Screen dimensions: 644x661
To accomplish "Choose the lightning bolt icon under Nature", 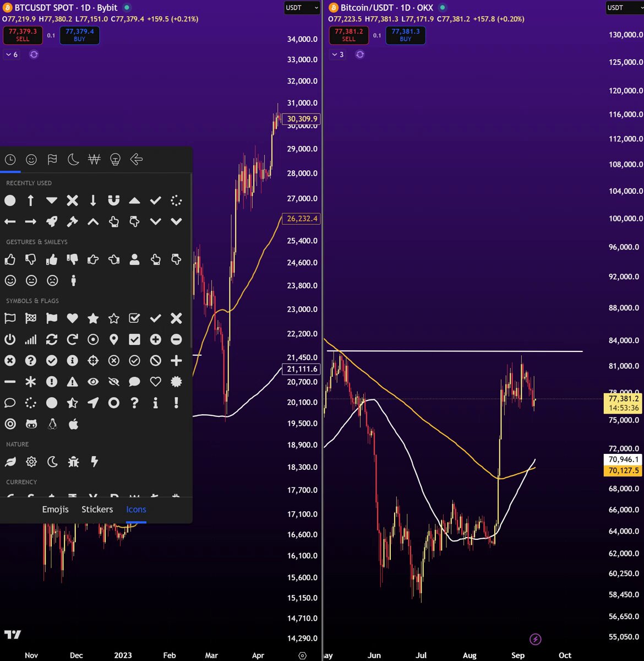I will (x=94, y=462).
